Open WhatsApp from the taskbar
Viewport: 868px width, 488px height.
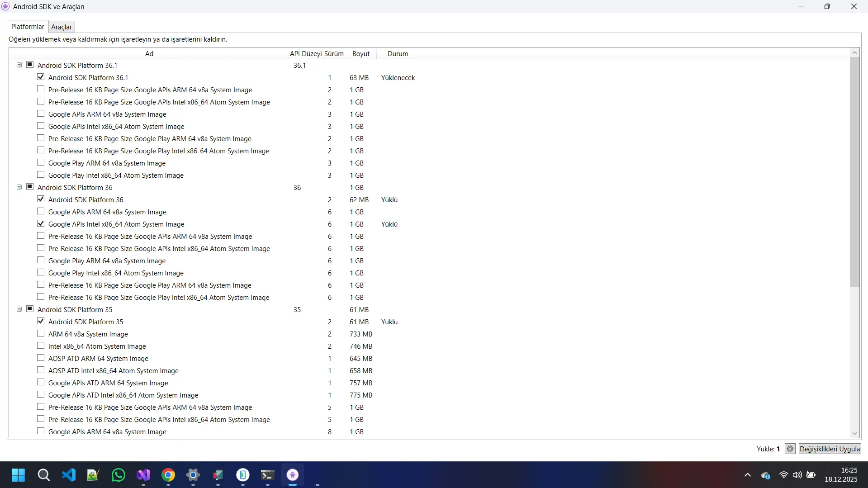pos(119,475)
